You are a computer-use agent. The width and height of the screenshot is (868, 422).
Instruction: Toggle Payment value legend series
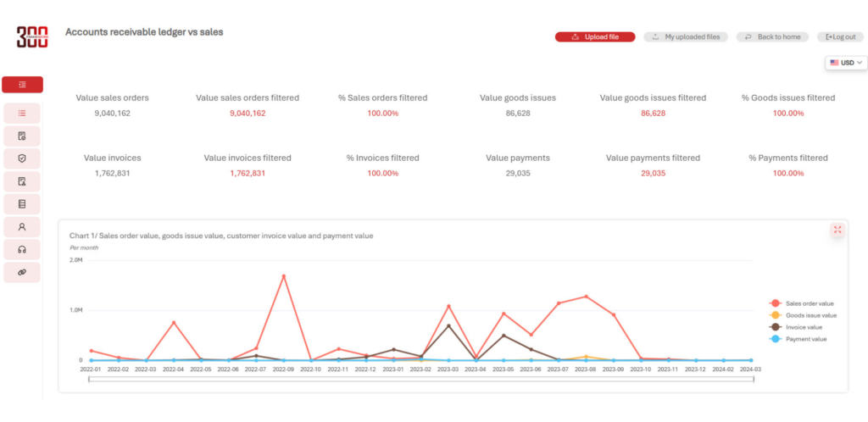804,339
